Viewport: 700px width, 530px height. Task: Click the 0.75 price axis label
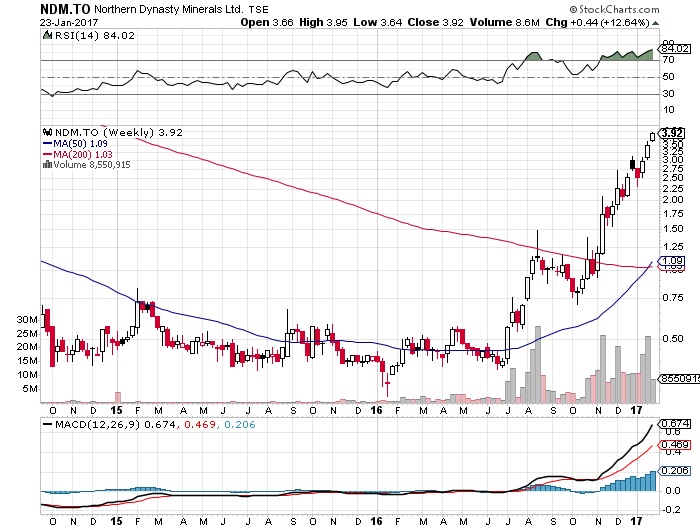(x=673, y=298)
